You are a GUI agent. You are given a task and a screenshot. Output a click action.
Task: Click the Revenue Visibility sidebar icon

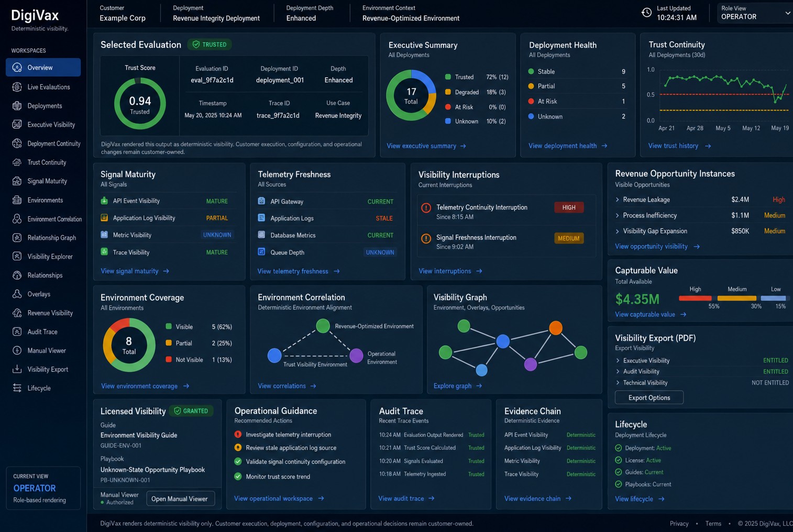pyautogui.click(x=17, y=313)
